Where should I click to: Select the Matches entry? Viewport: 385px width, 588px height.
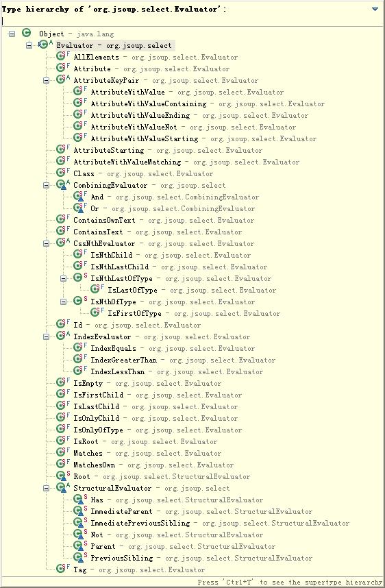tap(147, 453)
